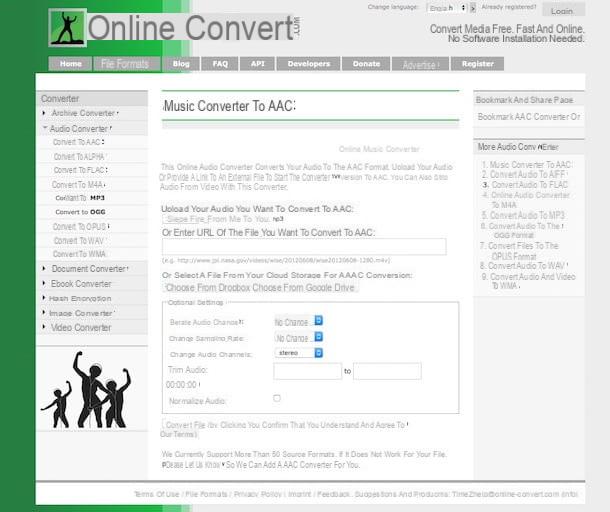
Task: Click the Online Convert site title text
Action: coord(190,28)
